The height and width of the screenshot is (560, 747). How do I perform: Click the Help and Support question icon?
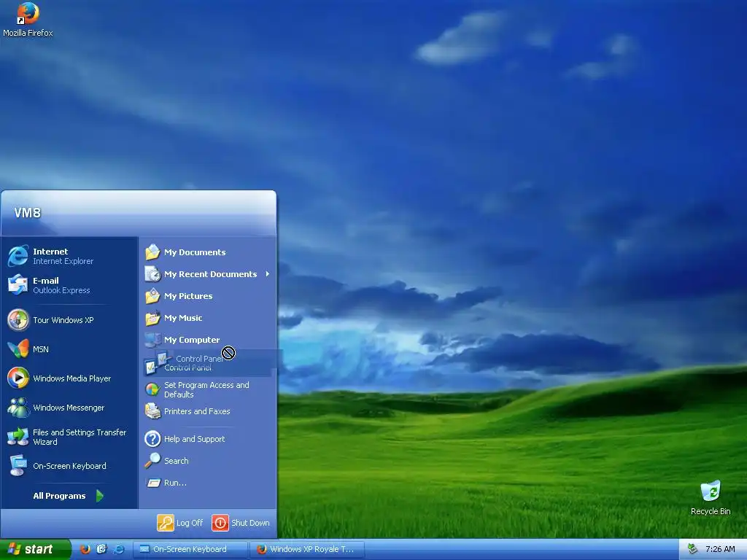tap(152, 438)
